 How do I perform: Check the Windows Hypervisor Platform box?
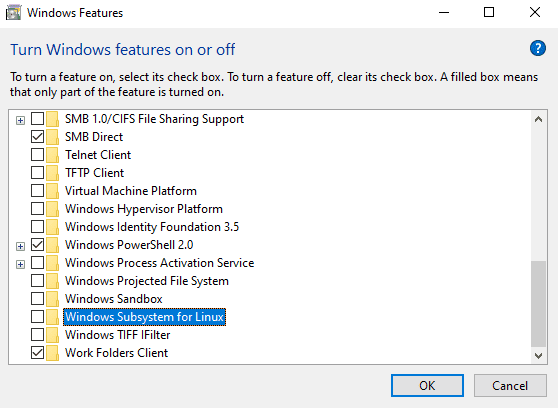coord(37,209)
